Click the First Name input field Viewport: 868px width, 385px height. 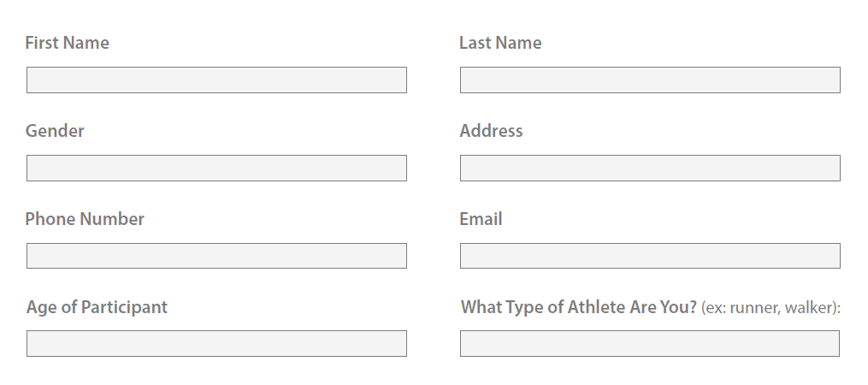(x=216, y=80)
